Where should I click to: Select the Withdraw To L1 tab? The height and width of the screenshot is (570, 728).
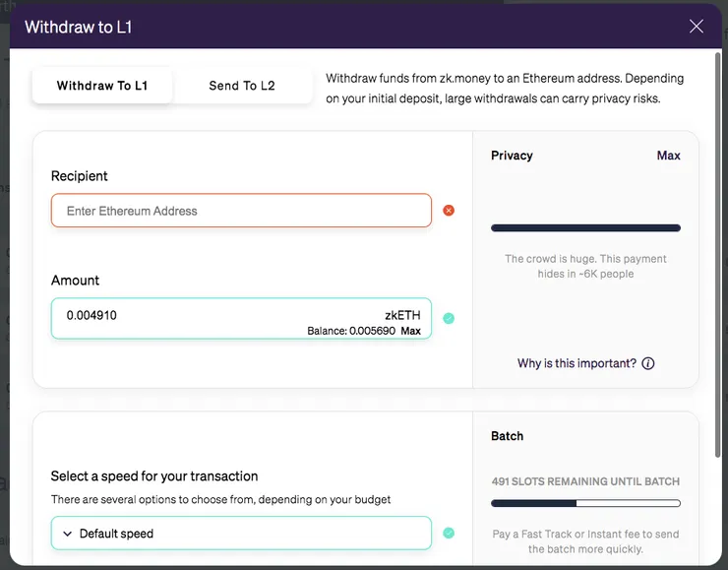click(102, 86)
